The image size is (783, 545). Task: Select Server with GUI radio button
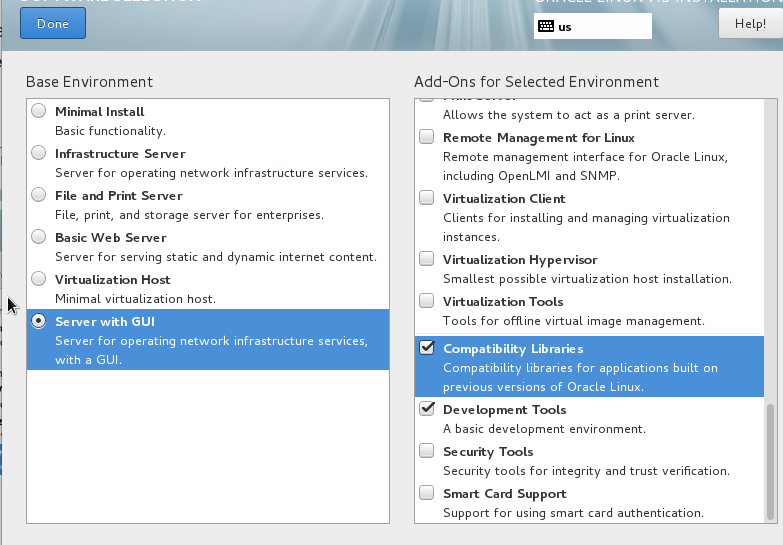click(38, 321)
